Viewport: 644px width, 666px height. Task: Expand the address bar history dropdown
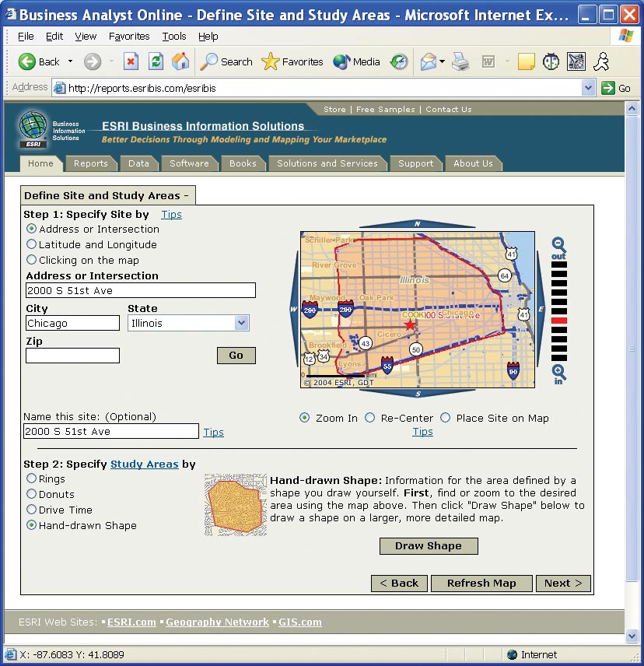click(x=588, y=88)
